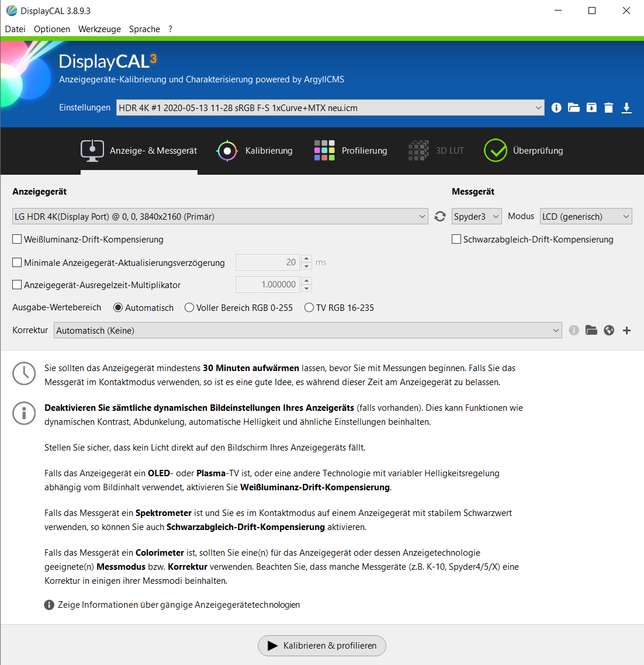Click the DisplayCAL title bar app icon
Viewport: 644px width, 665px height.
click(12, 11)
